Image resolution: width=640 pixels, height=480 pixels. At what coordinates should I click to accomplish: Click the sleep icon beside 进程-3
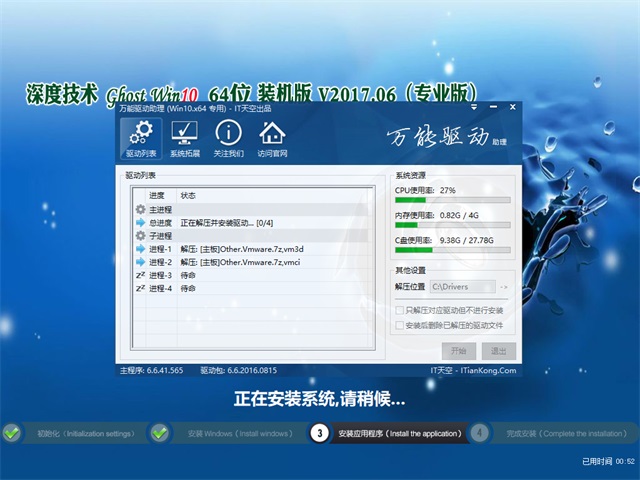click(140, 275)
